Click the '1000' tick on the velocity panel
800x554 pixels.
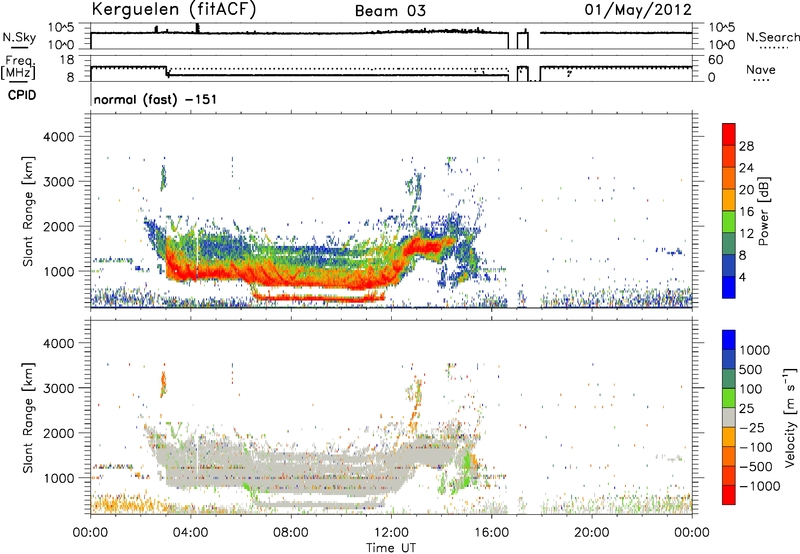click(58, 478)
